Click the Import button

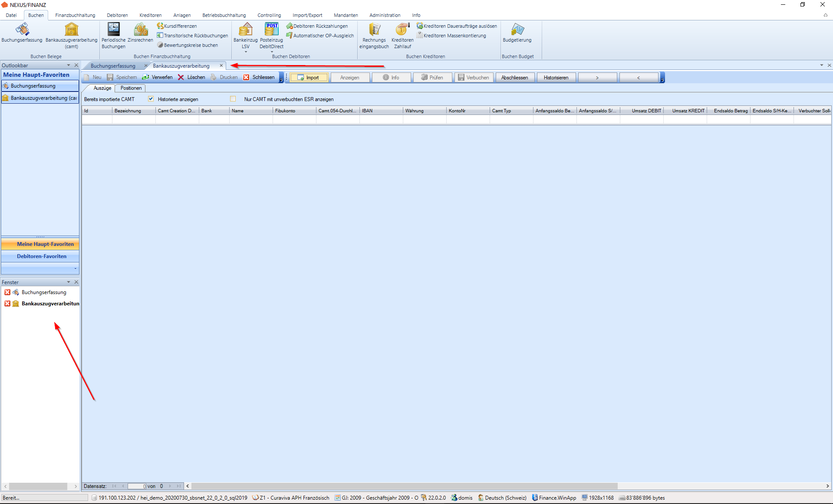[x=309, y=78]
